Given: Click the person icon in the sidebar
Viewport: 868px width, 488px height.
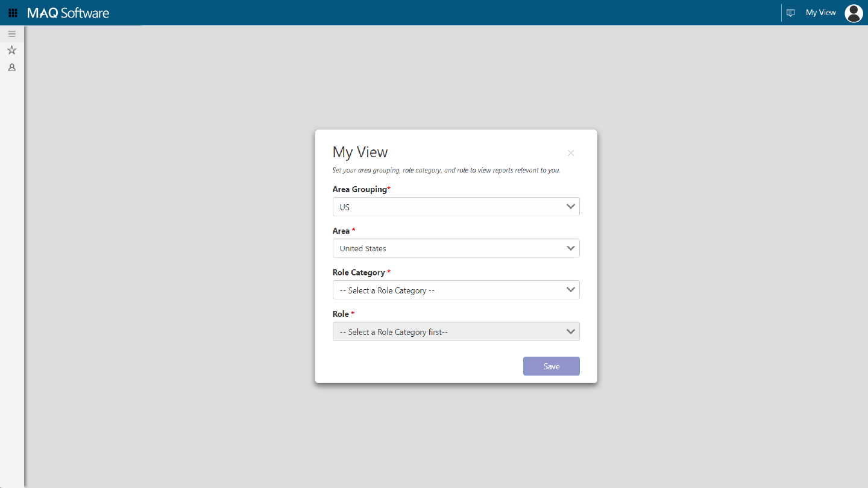Looking at the screenshot, I should click(x=11, y=67).
